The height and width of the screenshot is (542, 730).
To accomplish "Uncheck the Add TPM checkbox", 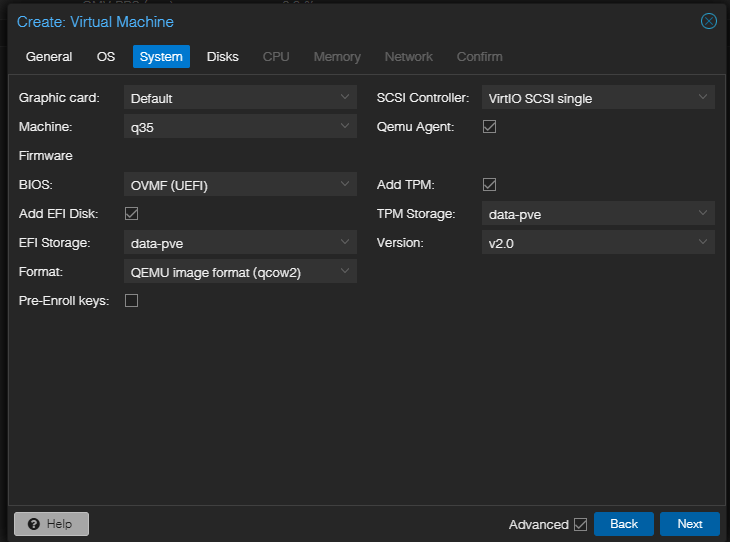I will [x=489, y=184].
